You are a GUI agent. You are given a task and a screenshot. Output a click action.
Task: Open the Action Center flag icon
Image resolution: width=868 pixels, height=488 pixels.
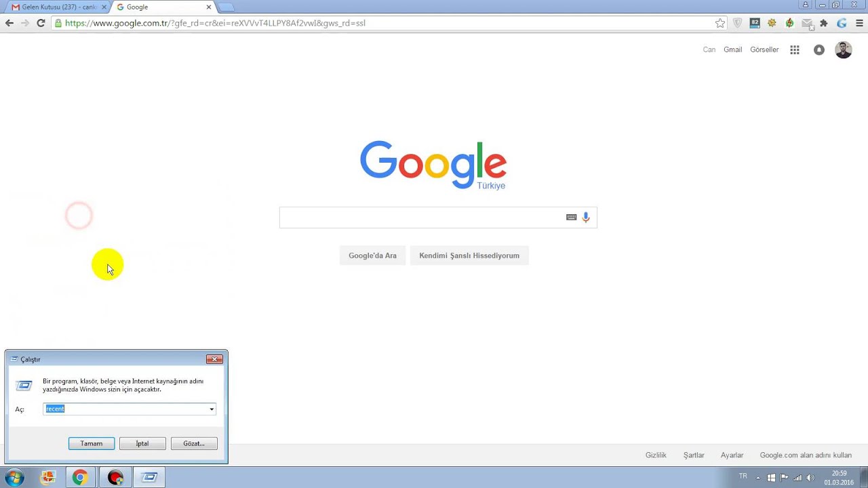[x=785, y=478]
